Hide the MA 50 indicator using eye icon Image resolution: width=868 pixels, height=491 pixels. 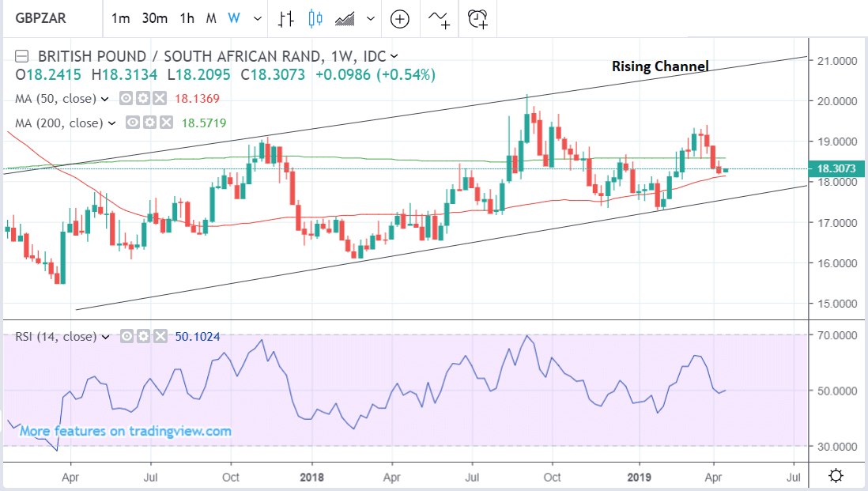(x=126, y=99)
